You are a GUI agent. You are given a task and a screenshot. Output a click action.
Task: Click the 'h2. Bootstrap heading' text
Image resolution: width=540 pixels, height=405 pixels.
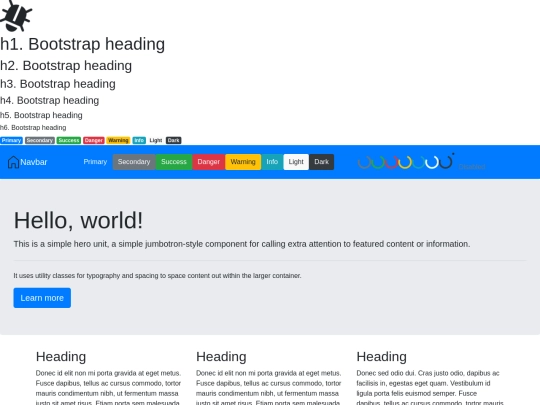[66, 65]
